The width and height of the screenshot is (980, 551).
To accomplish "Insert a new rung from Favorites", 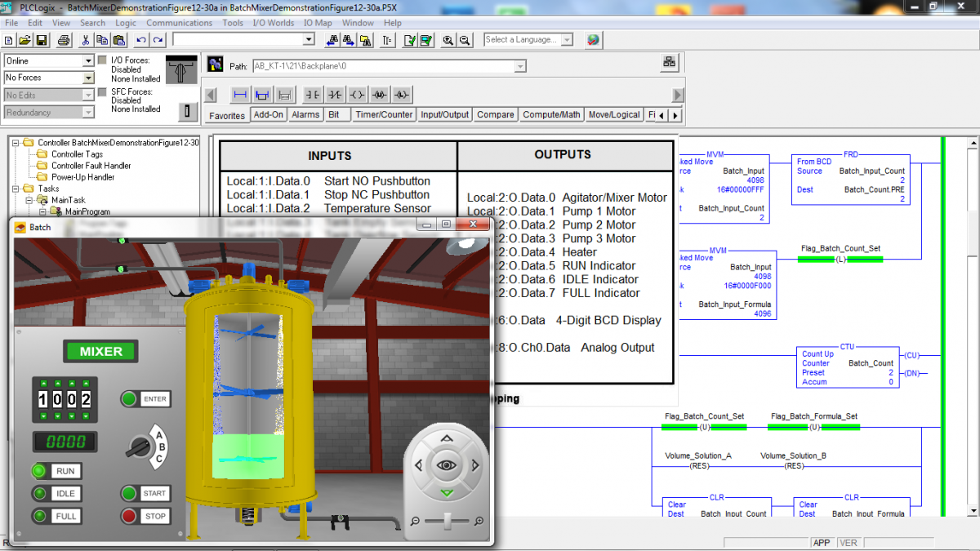I will click(x=240, y=94).
